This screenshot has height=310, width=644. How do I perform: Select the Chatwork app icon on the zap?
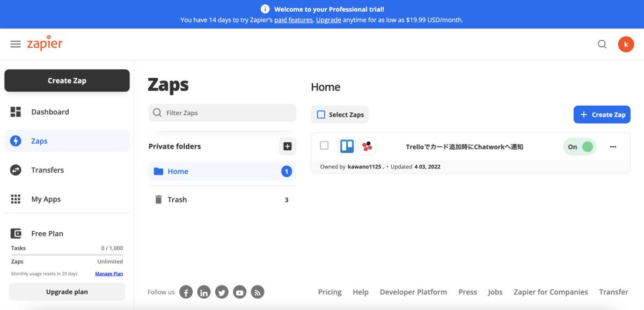coord(367,146)
